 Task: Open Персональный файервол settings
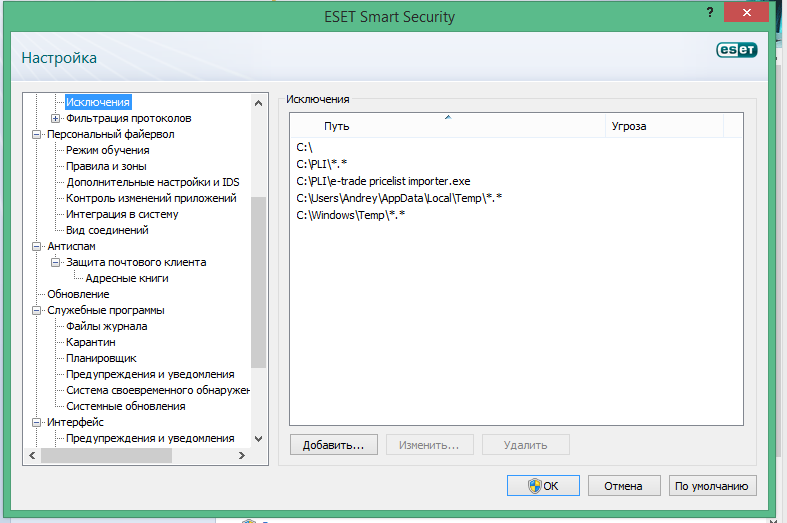coord(110,135)
